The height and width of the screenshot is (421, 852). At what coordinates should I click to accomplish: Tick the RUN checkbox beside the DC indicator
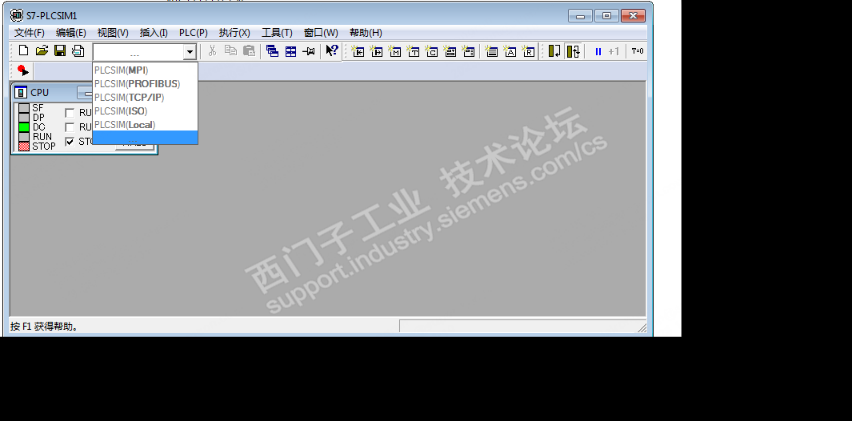click(x=70, y=127)
